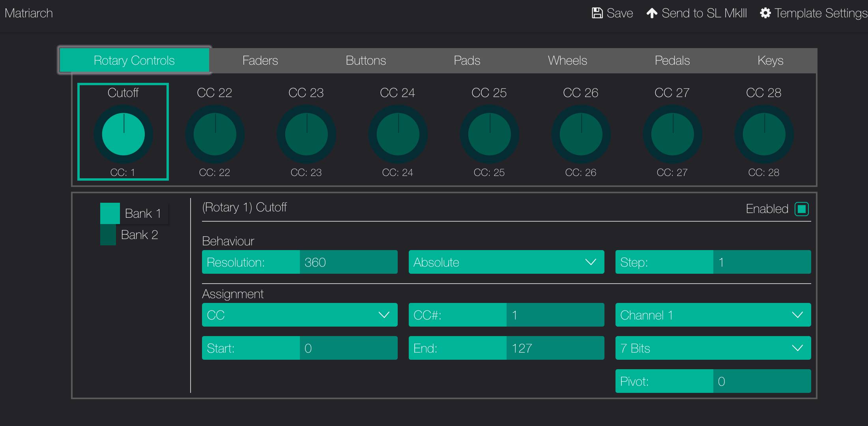Click the Resolution value field
This screenshot has height=426, width=868.
348,262
